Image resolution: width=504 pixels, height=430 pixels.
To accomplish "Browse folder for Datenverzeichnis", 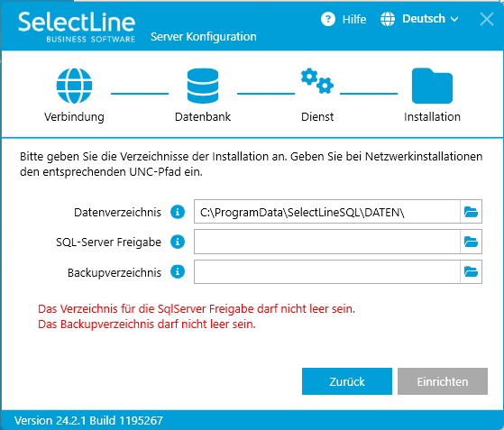I will [x=471, y=212].
